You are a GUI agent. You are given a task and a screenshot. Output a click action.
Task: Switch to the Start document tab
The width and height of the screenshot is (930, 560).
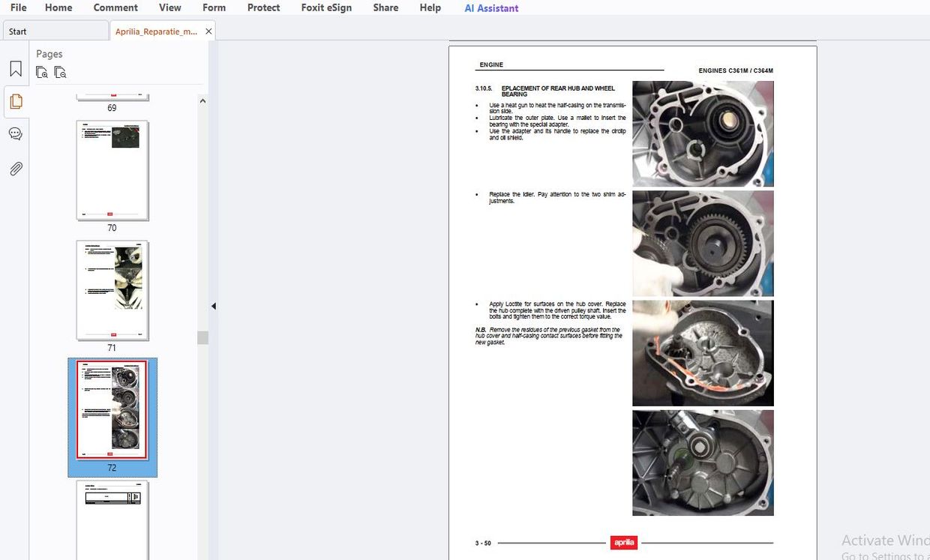[55, 31]
